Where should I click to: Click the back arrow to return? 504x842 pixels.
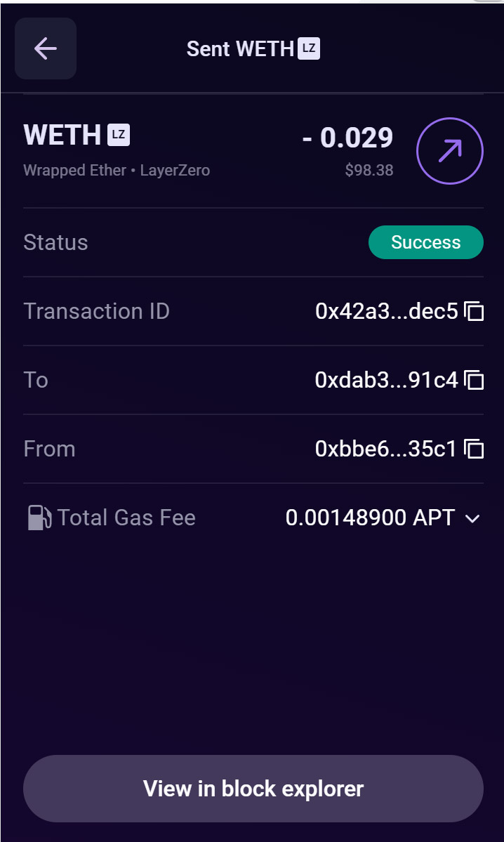tap(45, 48)
